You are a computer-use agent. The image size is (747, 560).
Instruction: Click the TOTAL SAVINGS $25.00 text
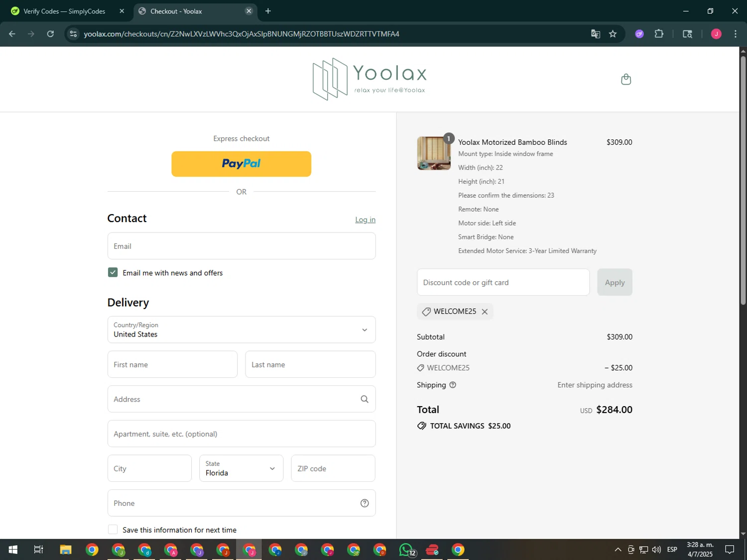pos(470,426)
